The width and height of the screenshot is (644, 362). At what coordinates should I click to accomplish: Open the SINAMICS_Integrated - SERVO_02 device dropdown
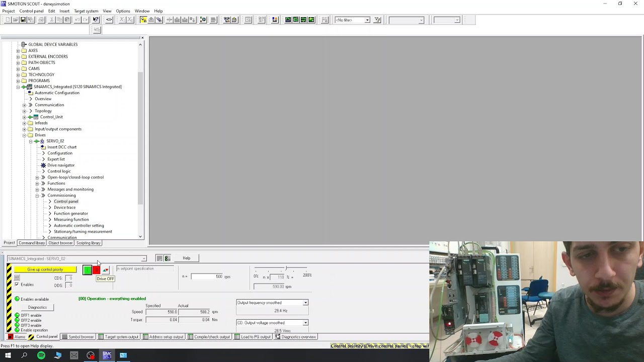pyautogui.click(x=144, y=258)
